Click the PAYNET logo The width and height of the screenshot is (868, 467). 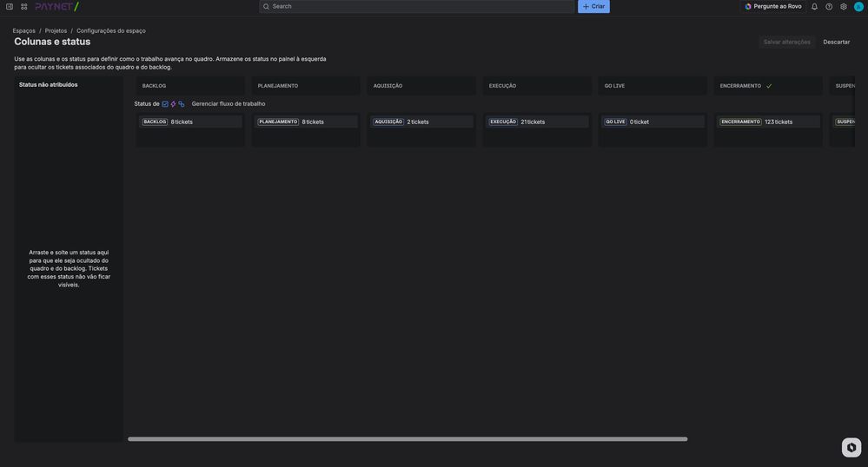pyautogui.click(x=57, y=7)
